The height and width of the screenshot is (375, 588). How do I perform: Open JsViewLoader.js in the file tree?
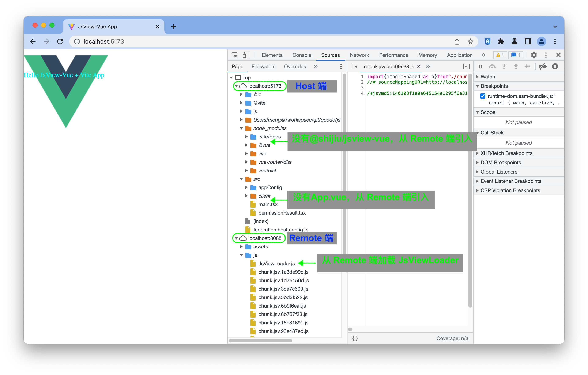(x=276, y=264)
